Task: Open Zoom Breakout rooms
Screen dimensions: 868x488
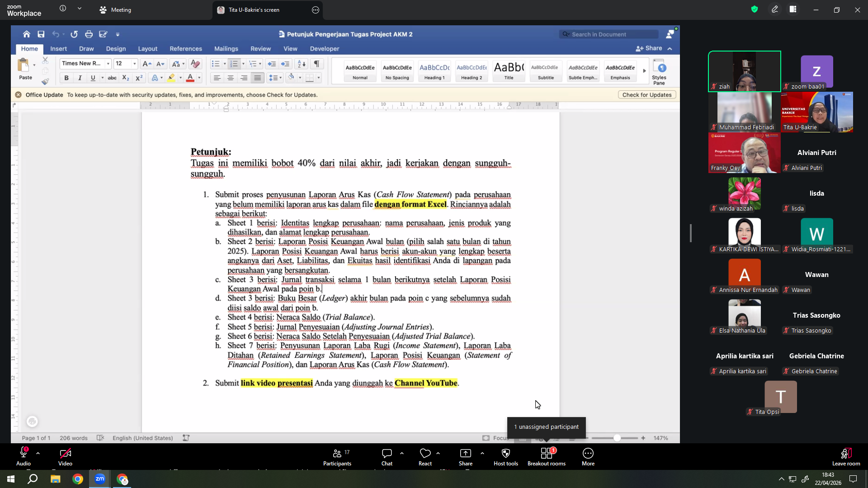Action: coord(547,457)
